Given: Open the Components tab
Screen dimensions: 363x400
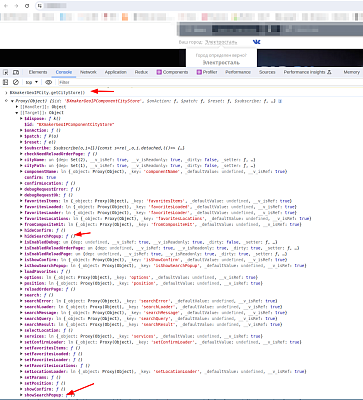Looking at the screenshot, I should (173, 72).
